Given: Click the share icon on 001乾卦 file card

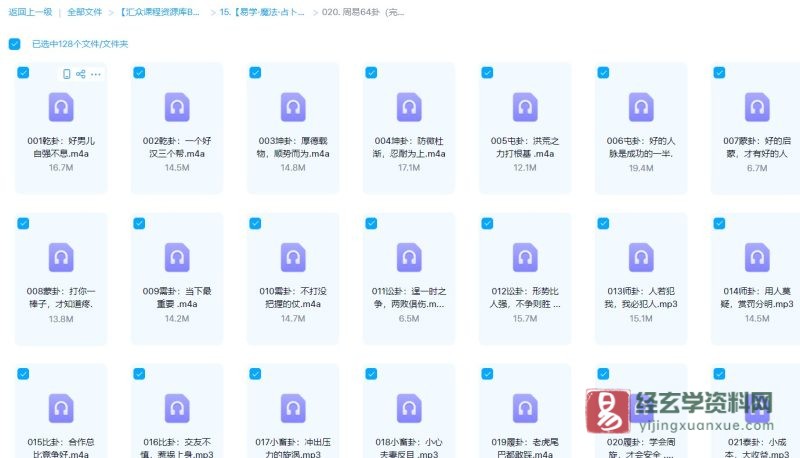Looking at the screenshot, I should point(81,74).
